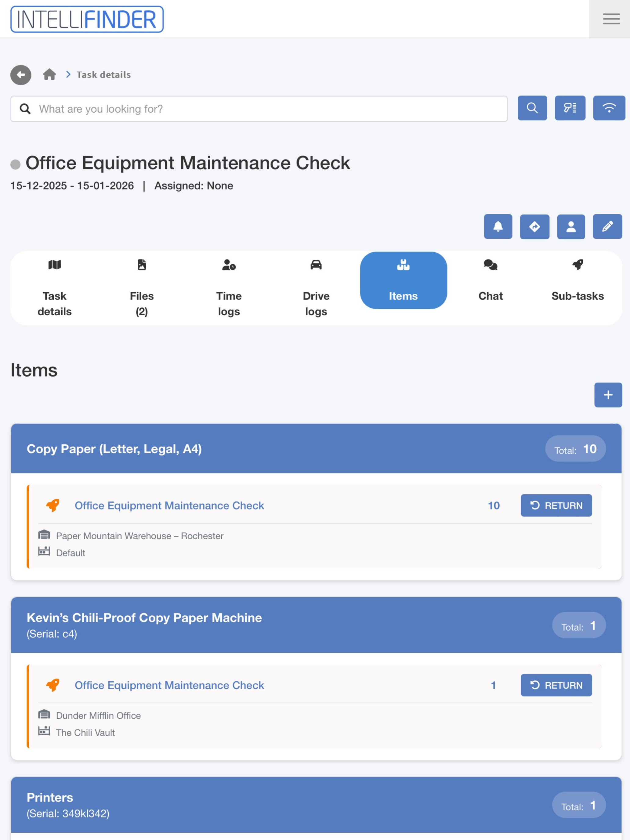Open the Drive logs tab
The image size is (630, 840).
click(316, 288)
